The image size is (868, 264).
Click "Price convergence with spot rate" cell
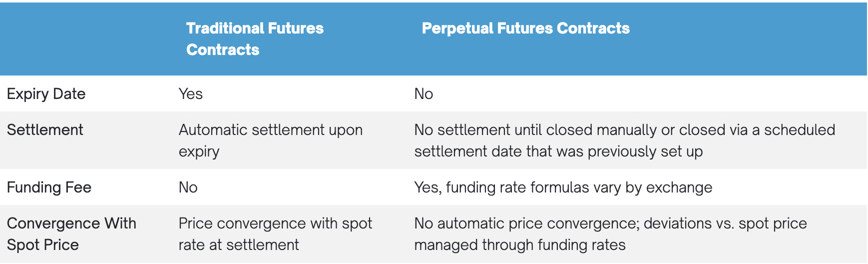[275, 234]
